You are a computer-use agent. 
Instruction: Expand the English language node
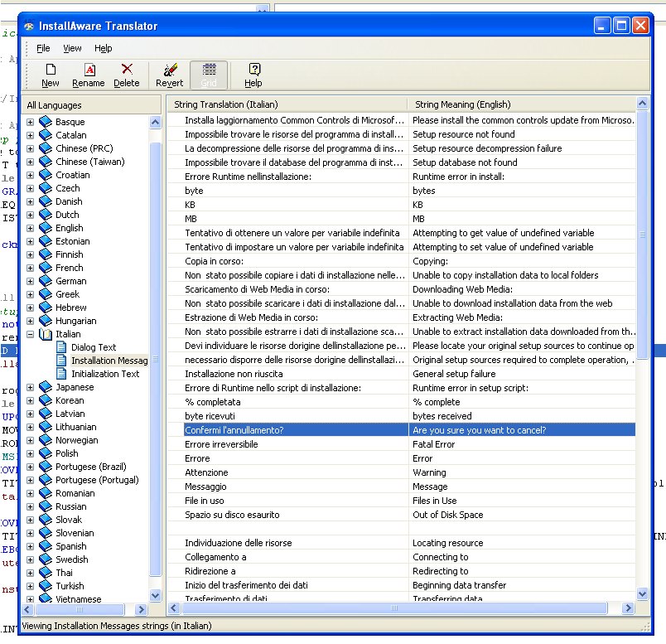click(x=30, y=228)
